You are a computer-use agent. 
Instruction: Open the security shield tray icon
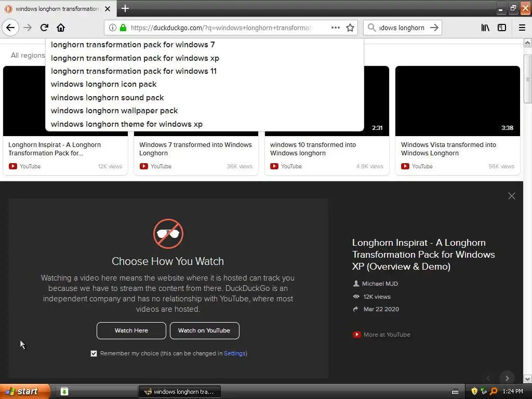pos(474,392)
